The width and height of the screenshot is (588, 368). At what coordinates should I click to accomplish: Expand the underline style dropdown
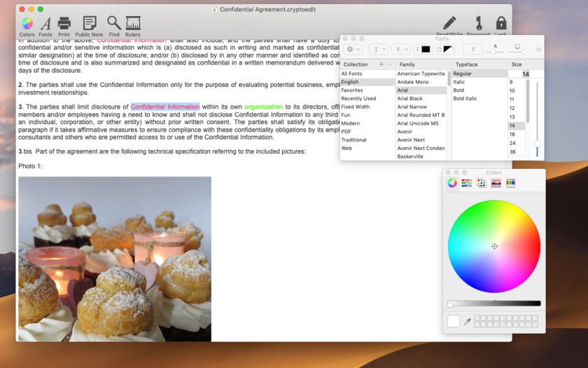379,49
